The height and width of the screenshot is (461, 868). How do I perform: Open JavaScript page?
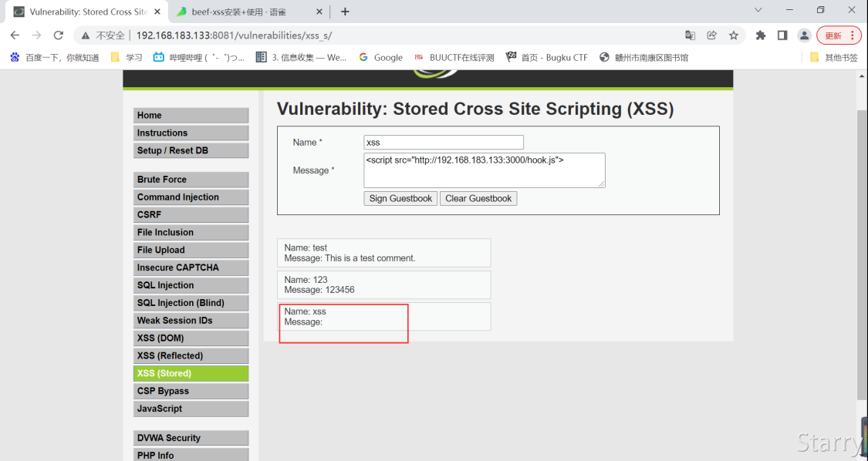191,409
